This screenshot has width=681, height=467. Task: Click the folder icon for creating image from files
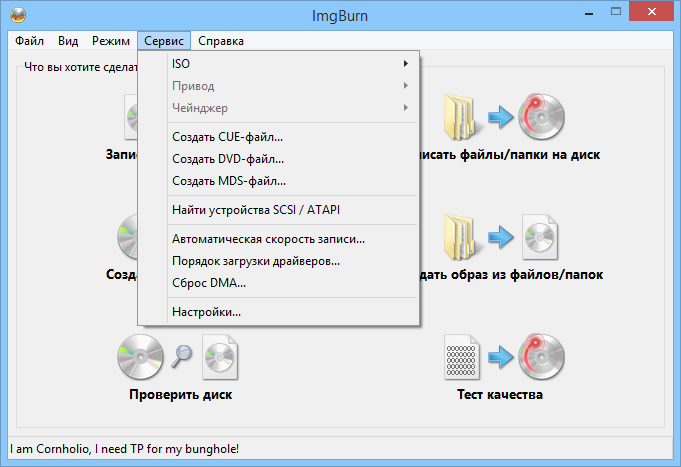pyautogui.click(x=462, y=237)
